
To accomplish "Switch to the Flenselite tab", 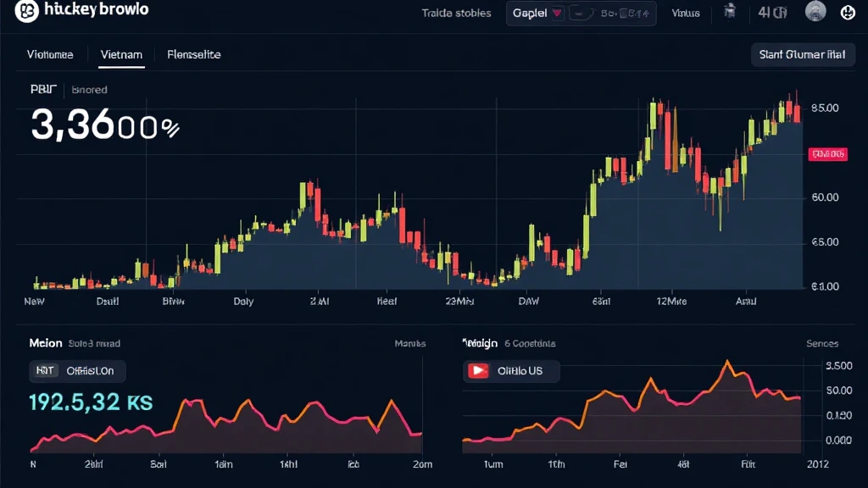I will coord(194,54).
